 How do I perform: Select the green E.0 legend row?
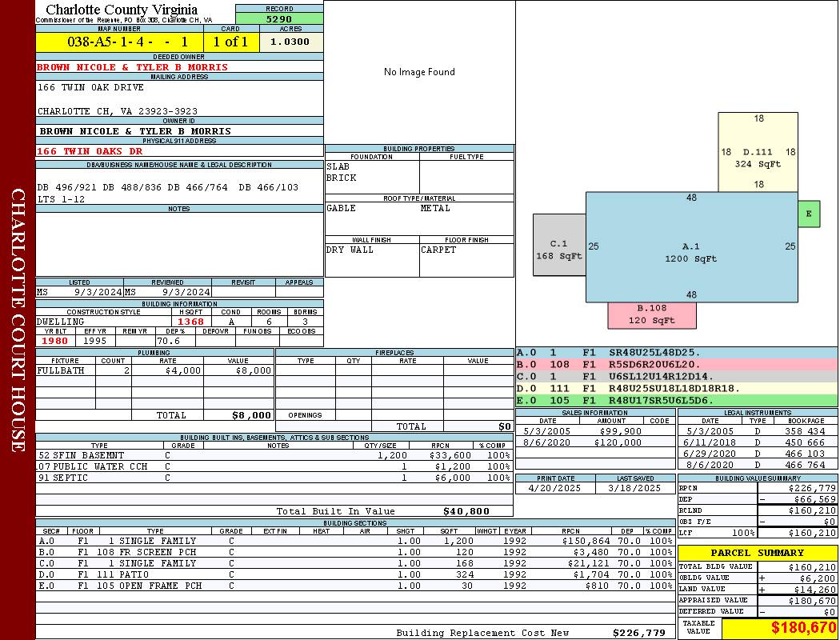pos(676,400)
